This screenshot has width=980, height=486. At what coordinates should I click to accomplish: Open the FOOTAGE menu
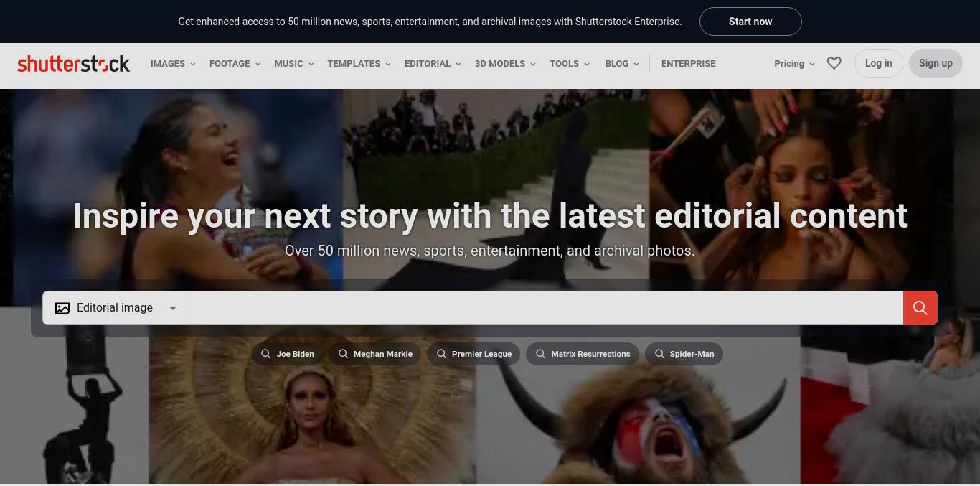[x=235, y=63]
